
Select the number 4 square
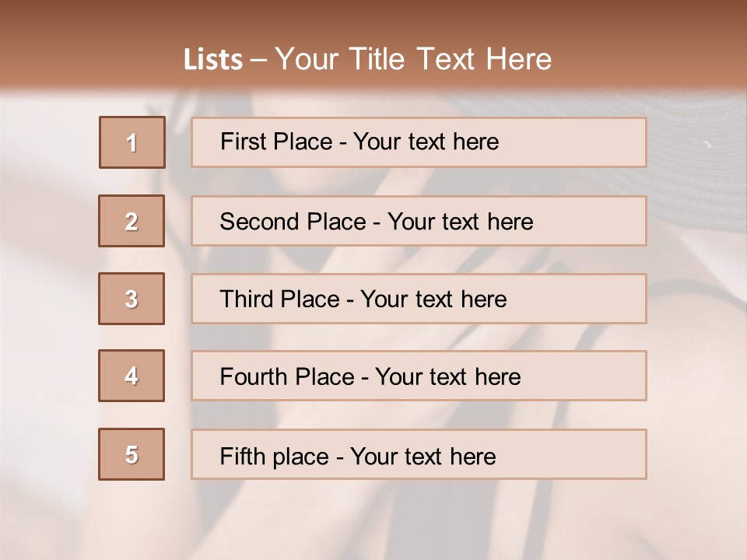132,376
